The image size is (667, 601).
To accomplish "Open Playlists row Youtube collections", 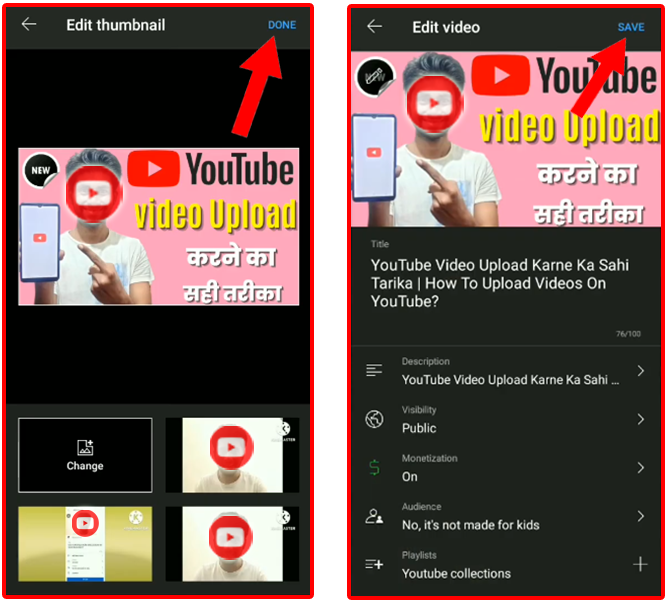I will 505,565.
